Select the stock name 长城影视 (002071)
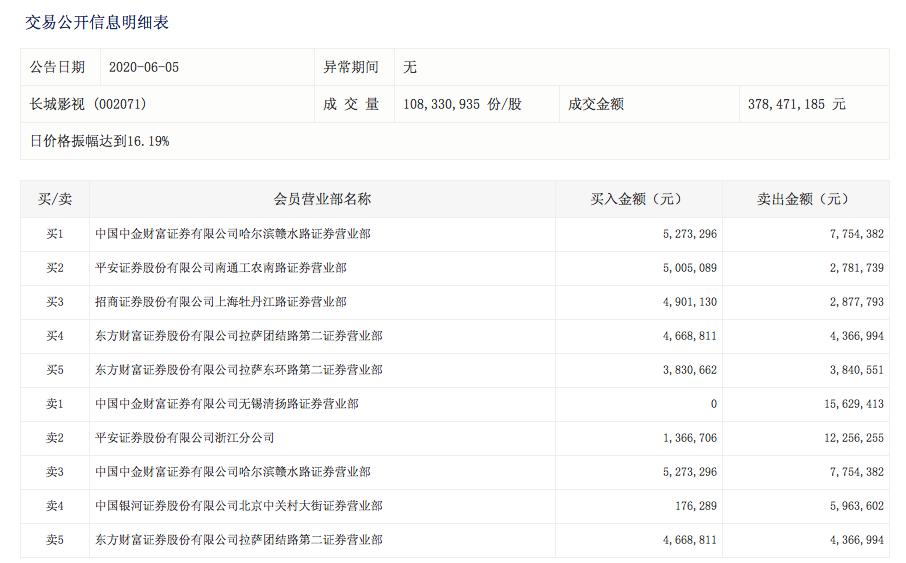The width and height of the screenshot is (906, 563). pos(88,104)
